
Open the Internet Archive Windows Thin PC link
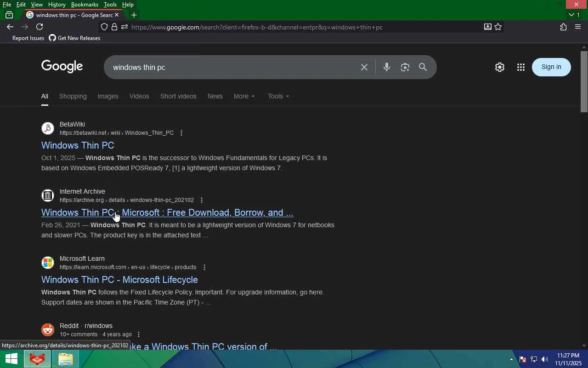point(167,213)
